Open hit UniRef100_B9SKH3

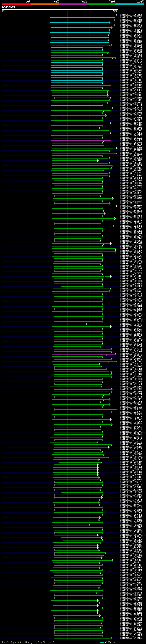tap(131, 20)
